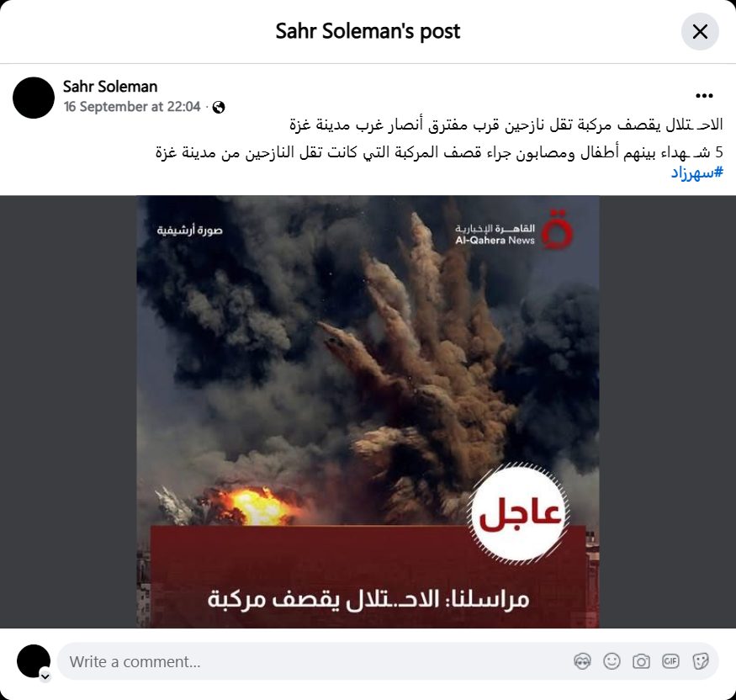This screenshot has width=736, height=700.
Task: Open the emoji picker smiley icon
Action: tap(612, 661)
